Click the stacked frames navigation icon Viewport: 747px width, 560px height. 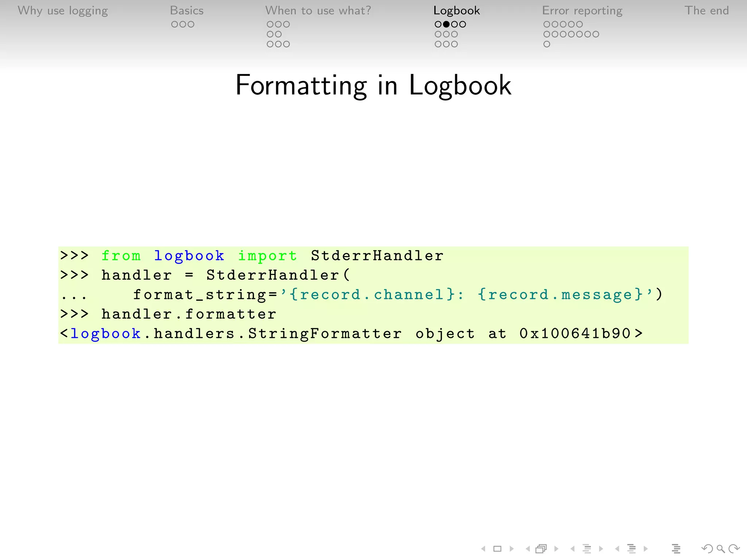point(541,548)
